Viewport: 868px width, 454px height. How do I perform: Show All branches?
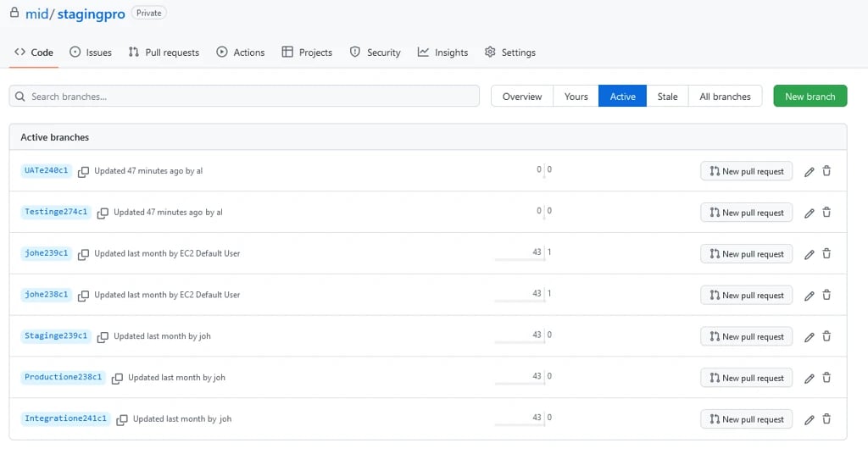click(x=726, y=97)
